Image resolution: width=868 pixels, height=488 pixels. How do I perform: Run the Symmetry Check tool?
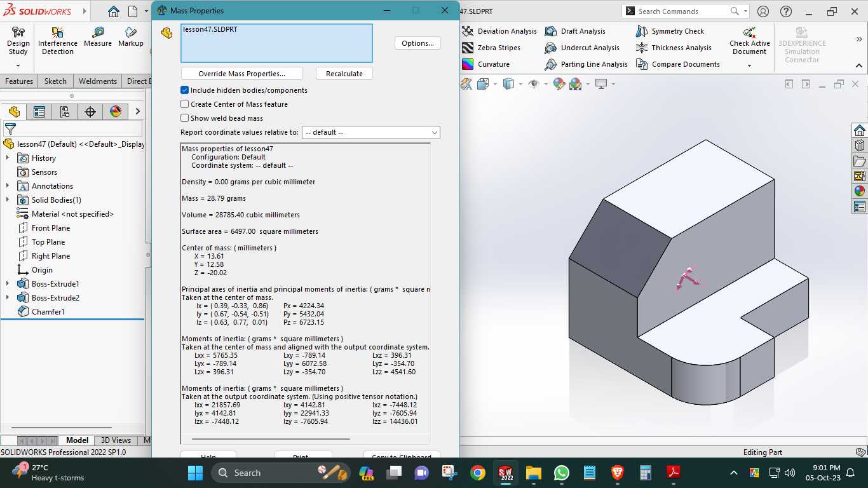tap(670, 31)
